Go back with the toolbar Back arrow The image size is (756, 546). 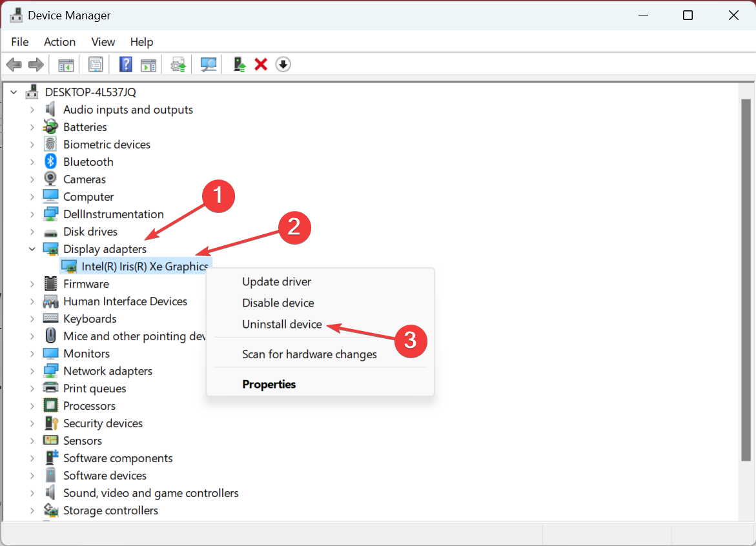coord(14,64)
